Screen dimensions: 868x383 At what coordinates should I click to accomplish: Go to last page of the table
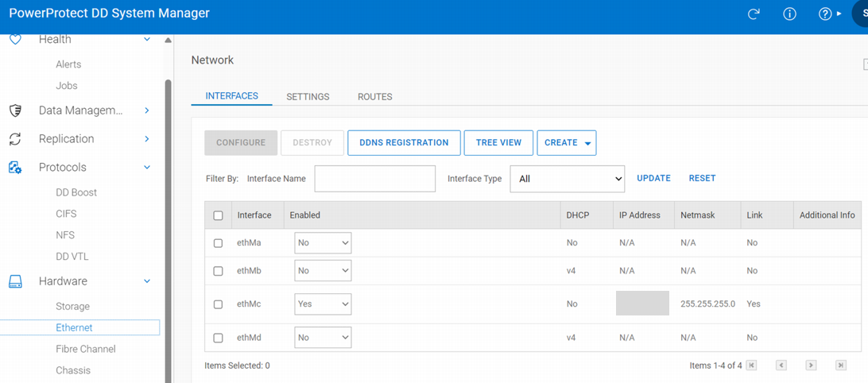(841, 366)
